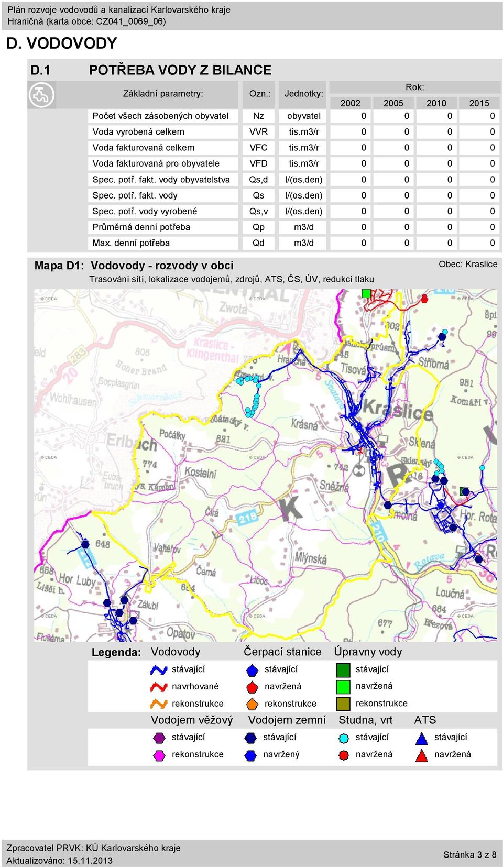The image size is (503, 868).
Task: Click the red pumping station marker atop map
Action: (424, 298)
